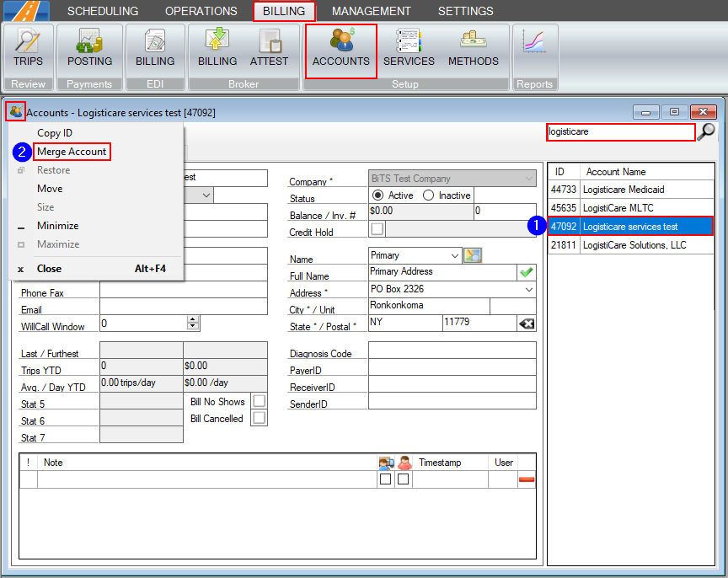This screenshot has width=728, height=578.
Task: Sort accounts by the ID column header
Action: click(564, 172)
